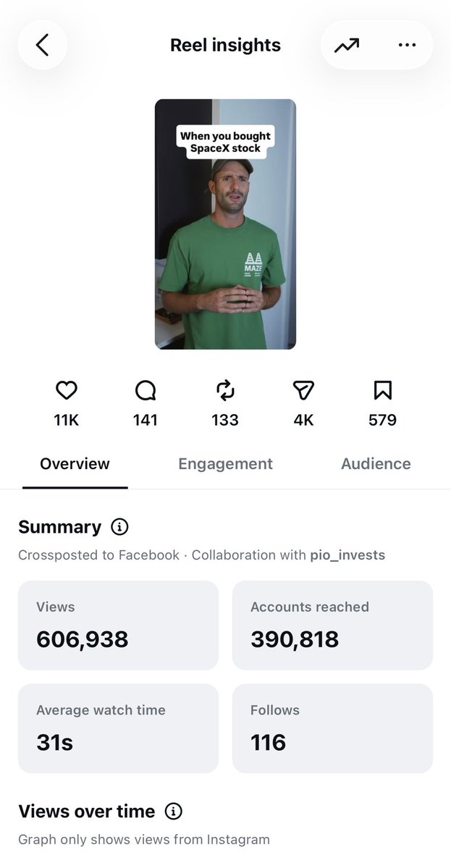
Task: Tap the Average watch time card
Action: coord(119,728)
